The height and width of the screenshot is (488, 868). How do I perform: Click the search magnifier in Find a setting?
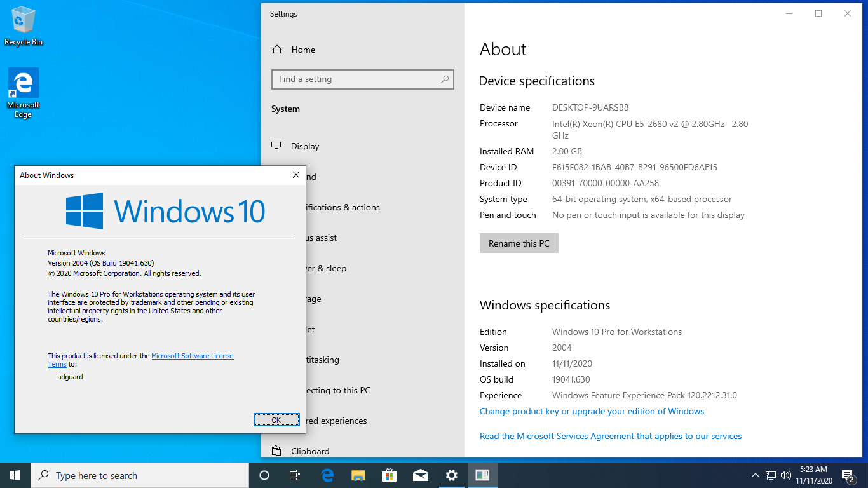coord(445,79)
